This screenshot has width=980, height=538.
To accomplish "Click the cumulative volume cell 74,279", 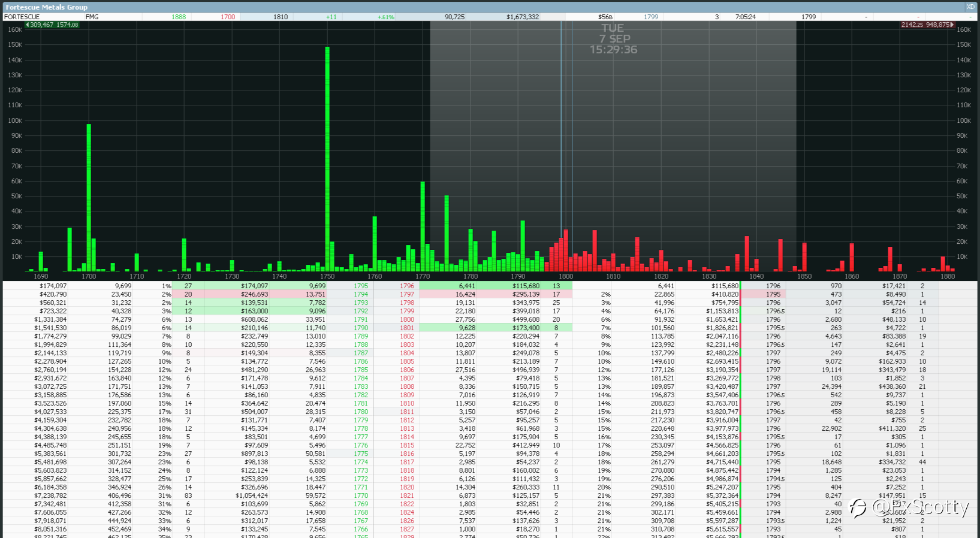I will (121, 319).
